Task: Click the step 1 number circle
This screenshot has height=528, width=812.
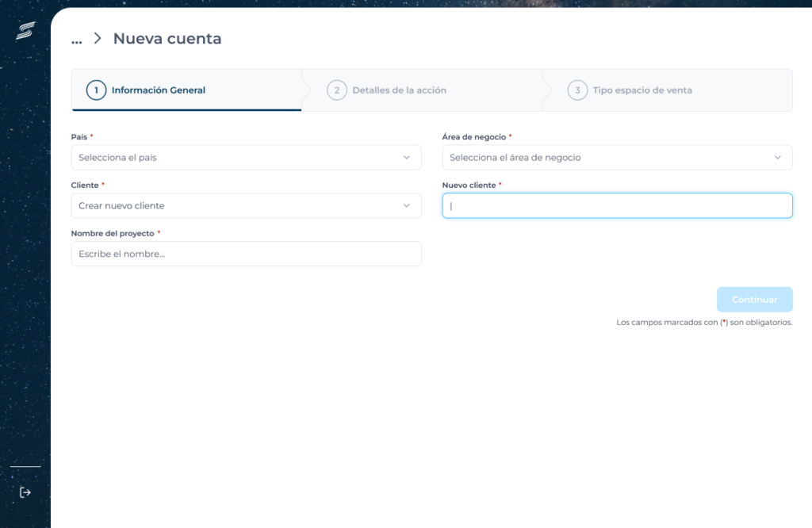Action: [96, 90]
